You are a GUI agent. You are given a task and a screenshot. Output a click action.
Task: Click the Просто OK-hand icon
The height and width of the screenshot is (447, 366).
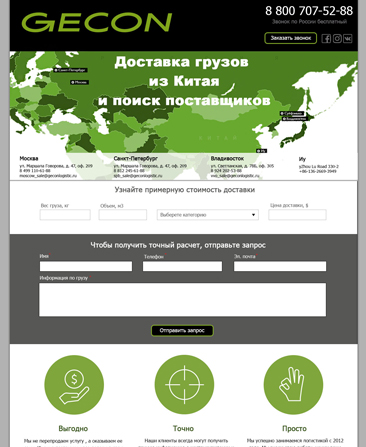coord(293,385)
